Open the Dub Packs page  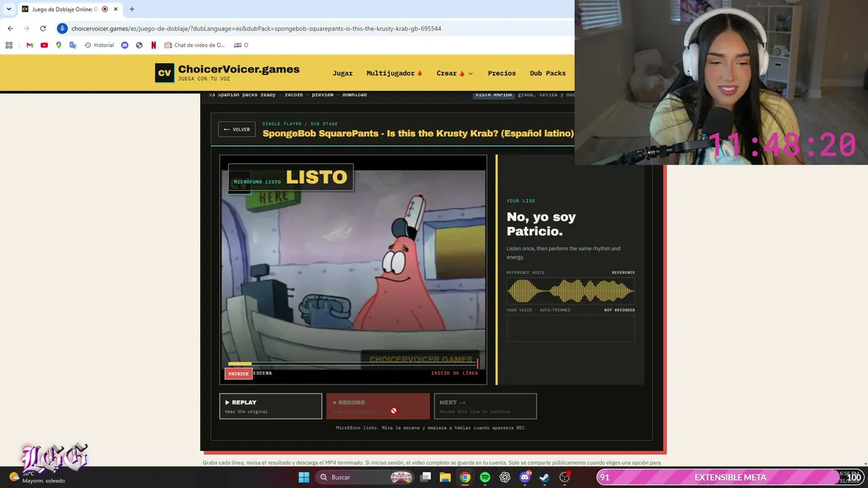pyautogui.click(x=547, y=73)
